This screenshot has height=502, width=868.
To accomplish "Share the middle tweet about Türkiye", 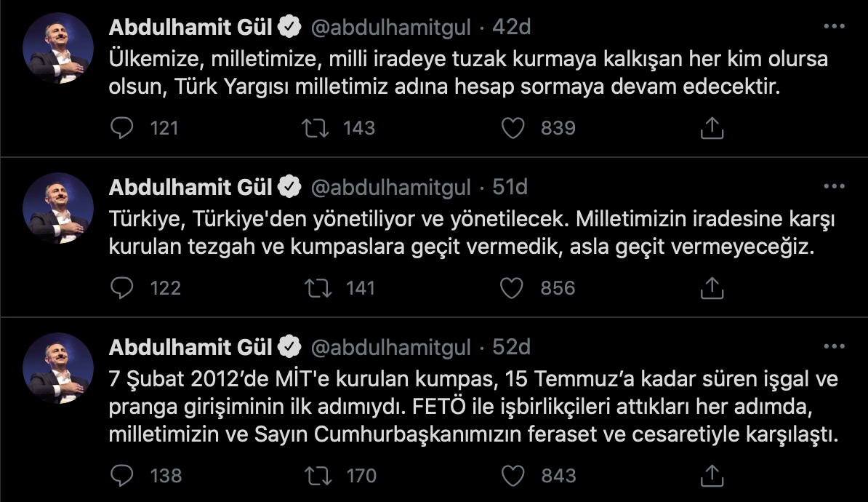I will [x=713, y=288].
